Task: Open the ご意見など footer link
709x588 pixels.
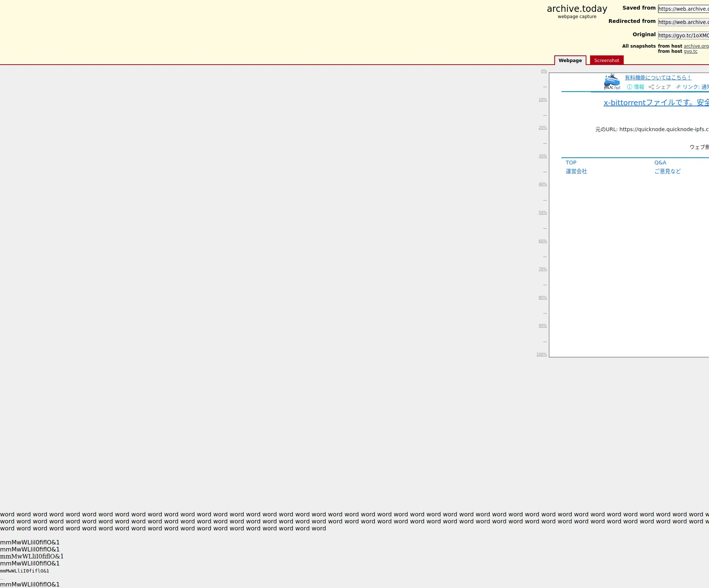Action: point(667,171)
